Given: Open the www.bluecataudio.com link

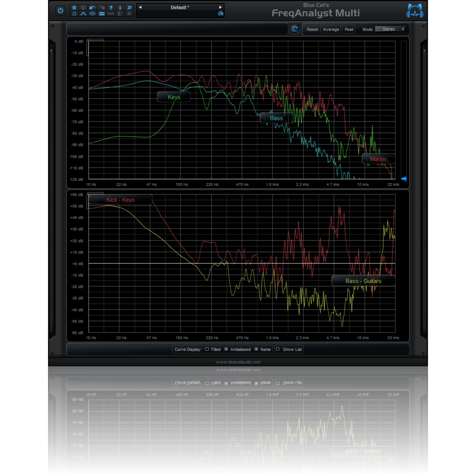Looking at the screenshot, I should pos(238,362).
